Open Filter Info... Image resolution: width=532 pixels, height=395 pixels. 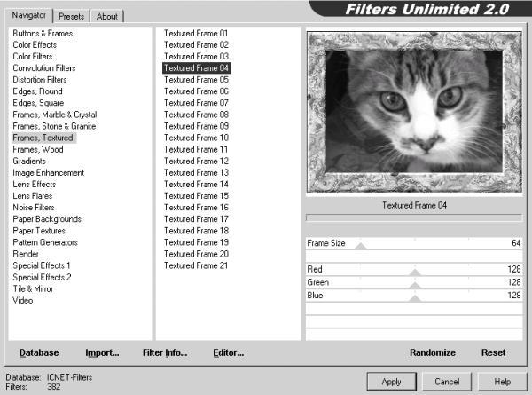point(165,352)
